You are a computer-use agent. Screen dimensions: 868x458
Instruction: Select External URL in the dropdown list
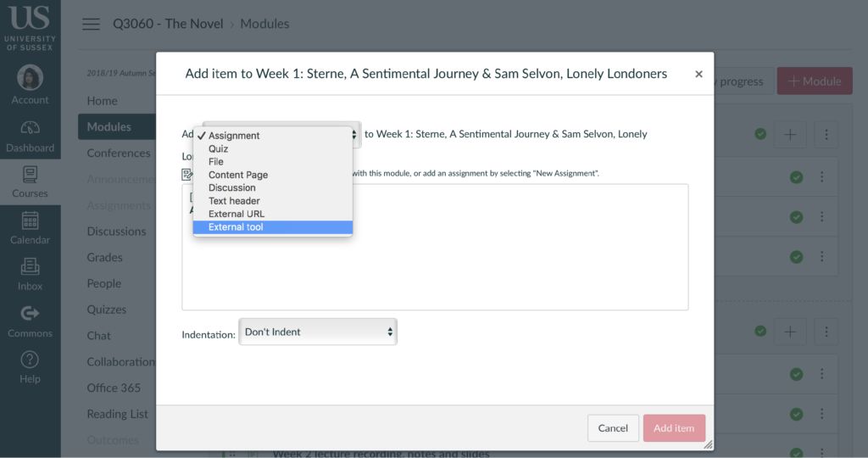[273, 214]
